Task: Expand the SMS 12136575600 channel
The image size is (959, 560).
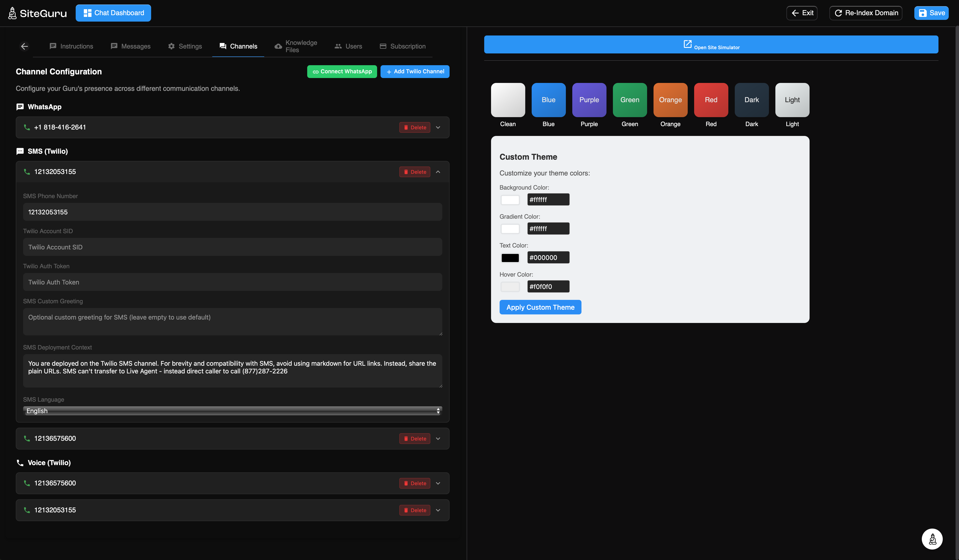Action: coord(438,439)
